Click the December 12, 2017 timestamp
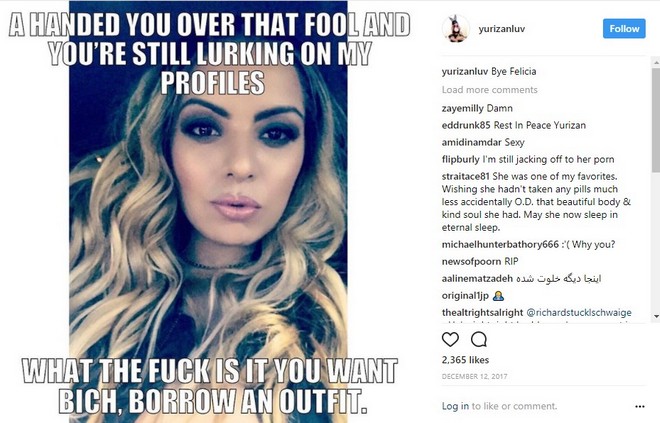 tap(474, 376)
